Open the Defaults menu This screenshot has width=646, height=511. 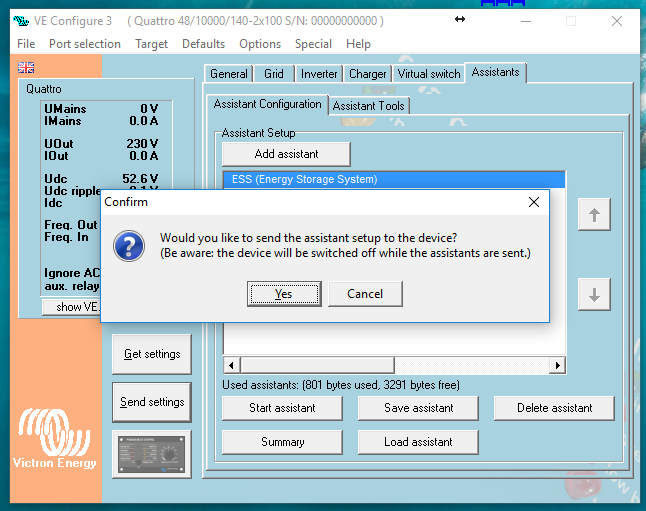point(204,44)
